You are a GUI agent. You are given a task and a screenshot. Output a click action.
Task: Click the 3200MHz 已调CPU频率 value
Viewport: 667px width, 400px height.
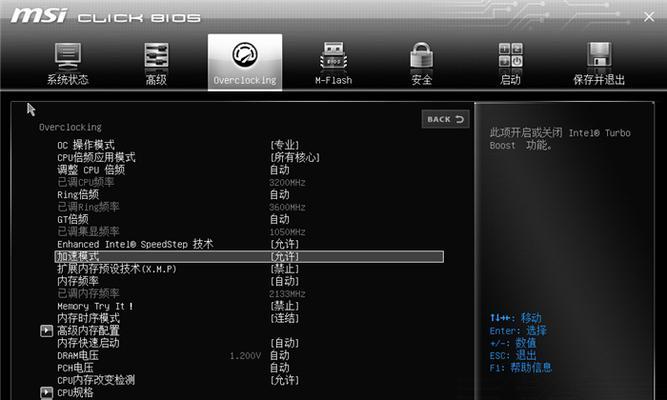(287, 183)
